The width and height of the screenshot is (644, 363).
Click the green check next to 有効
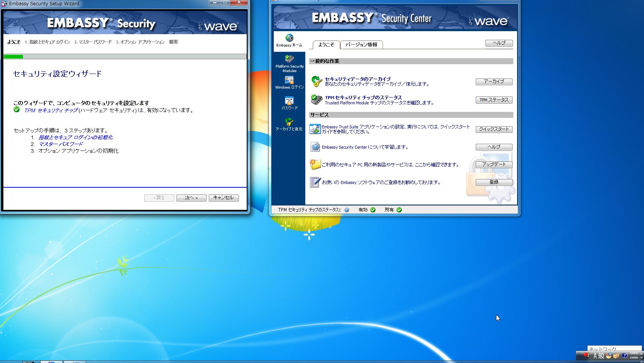pyautogui.click(x=373, y=210)
